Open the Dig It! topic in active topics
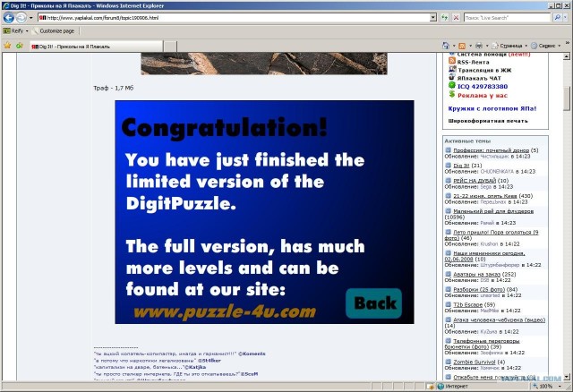573x392 pixels. pos(462,166)
